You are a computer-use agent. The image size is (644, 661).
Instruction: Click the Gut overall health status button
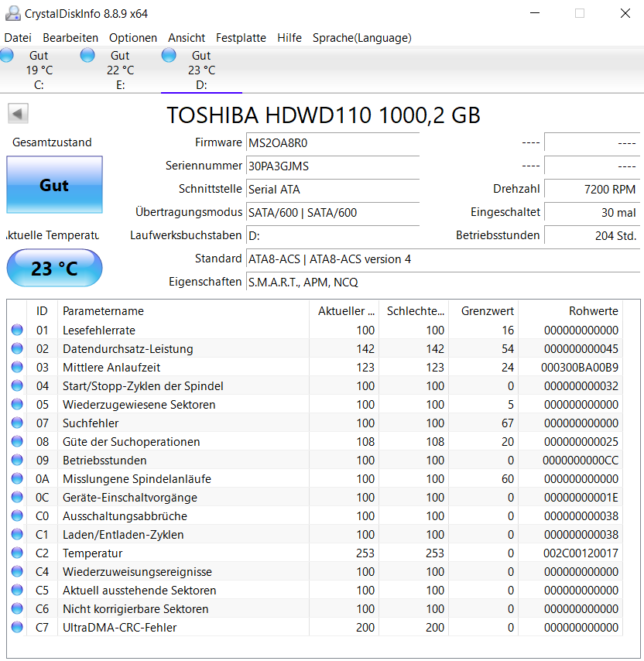tap(54, 185)
